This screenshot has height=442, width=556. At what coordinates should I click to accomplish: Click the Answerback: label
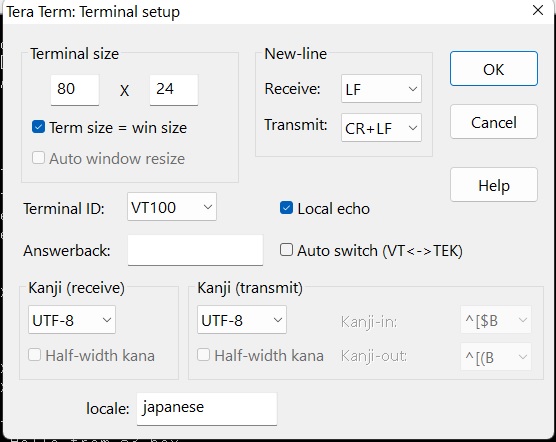(67, 251)
